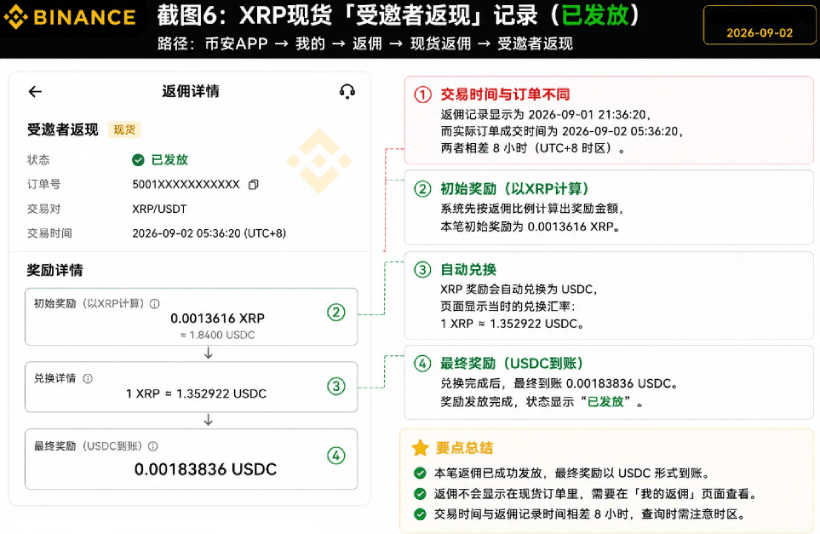Select note heading 初始奖励（以XRP计算）on right
This screenshot has width=820, height=534.
[x=515, y=188]
